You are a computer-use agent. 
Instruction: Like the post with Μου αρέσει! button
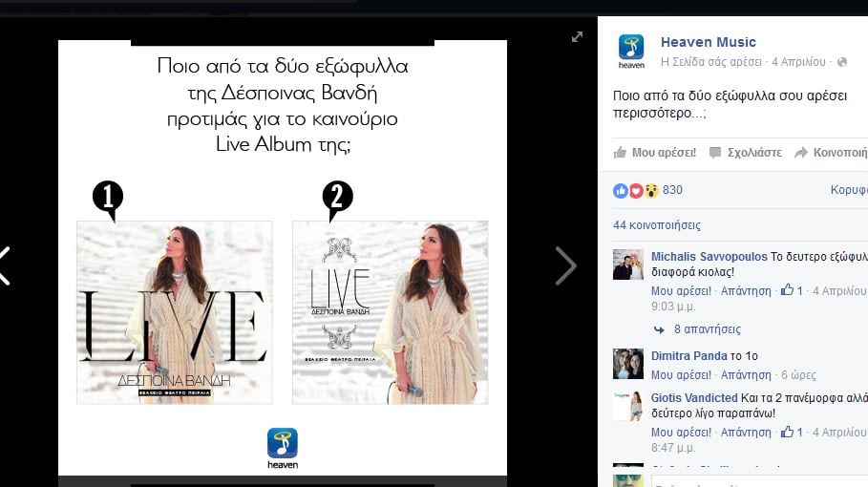pyautogui.click(x=655, y=153)
